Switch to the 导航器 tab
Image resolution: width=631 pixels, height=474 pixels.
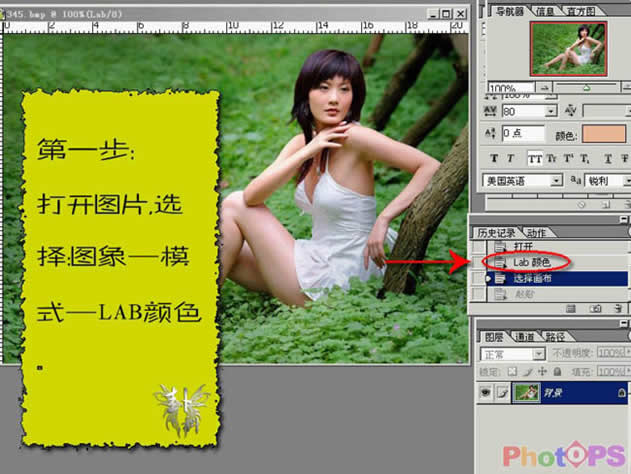point(509,11)
